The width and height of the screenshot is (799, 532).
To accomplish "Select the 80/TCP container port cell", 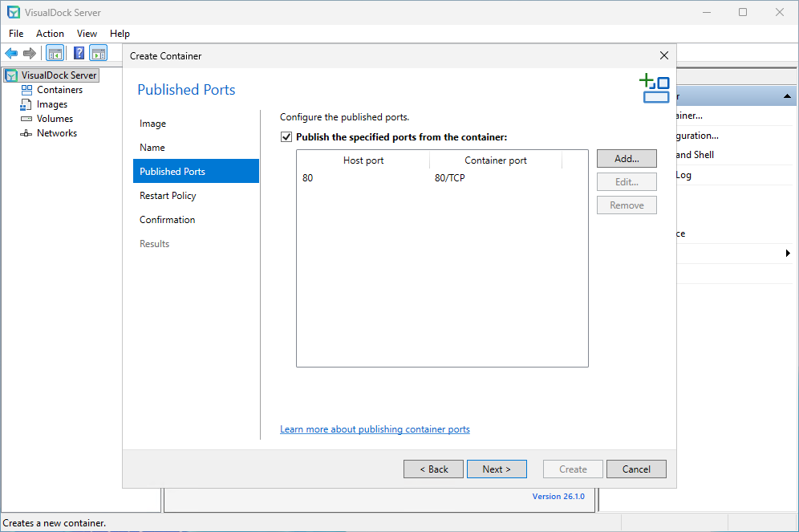I will pyautogui.click(x=450, y=178).
